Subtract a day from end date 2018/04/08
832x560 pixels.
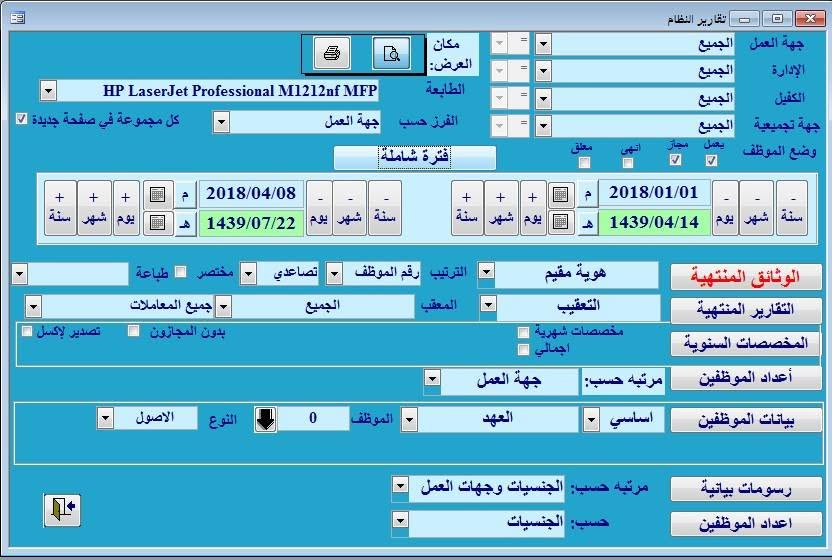[319, 208]
